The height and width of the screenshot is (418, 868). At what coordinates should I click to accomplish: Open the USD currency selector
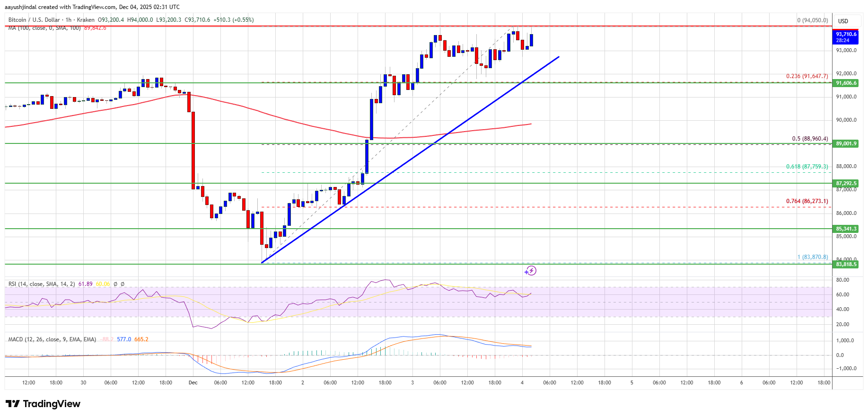(x=843, y=21)
